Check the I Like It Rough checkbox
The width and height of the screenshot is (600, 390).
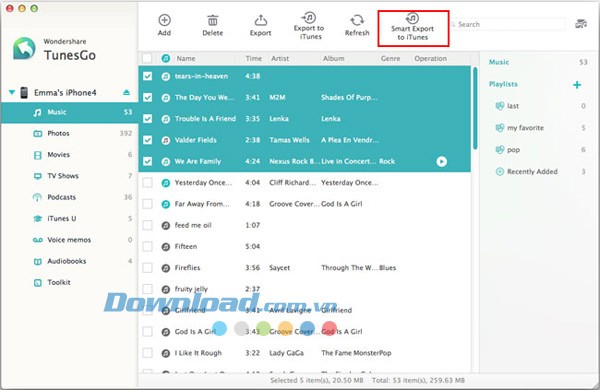click(x=147, y=352)
